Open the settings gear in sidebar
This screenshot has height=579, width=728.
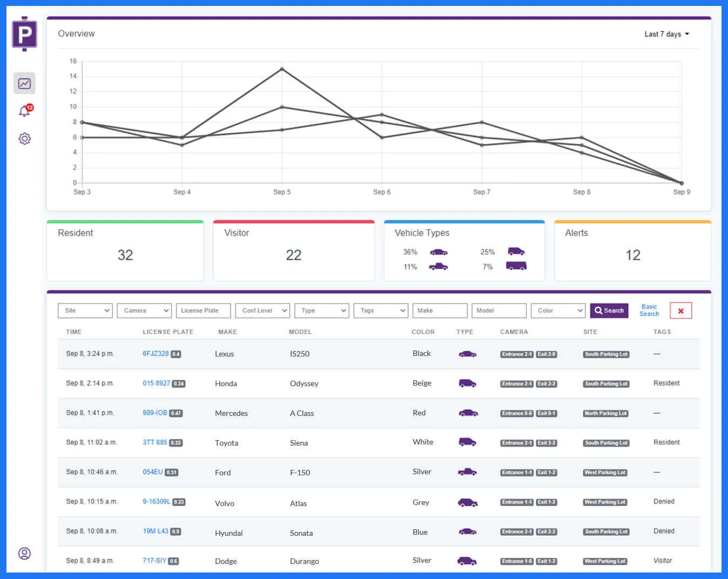click(24, 139)
